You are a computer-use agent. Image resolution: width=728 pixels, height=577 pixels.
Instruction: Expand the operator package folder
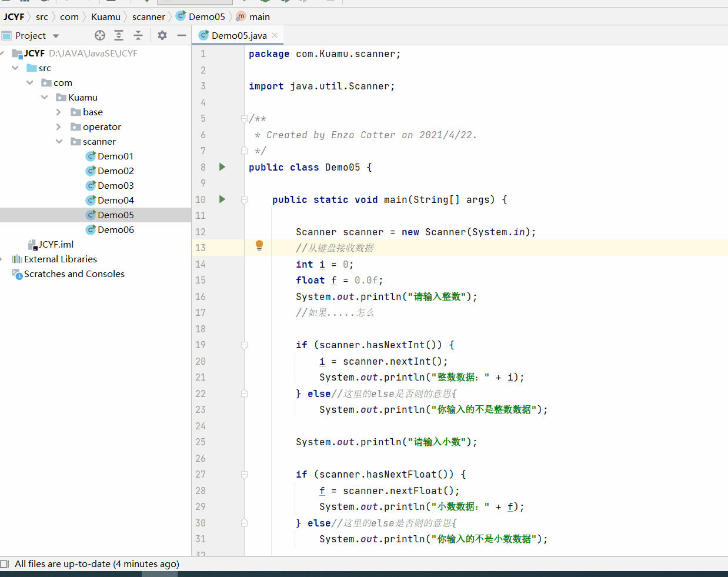(58, 126)
